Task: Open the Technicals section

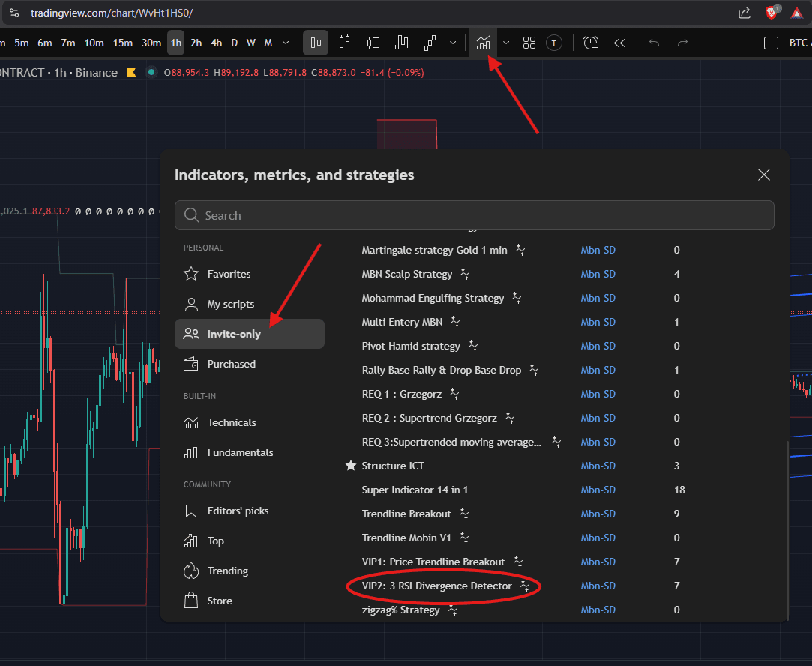Action: (x=250, y=422)
